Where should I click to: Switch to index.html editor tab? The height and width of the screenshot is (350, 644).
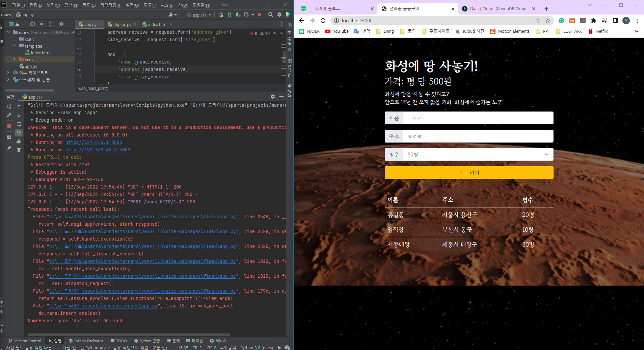coord(157,24)
